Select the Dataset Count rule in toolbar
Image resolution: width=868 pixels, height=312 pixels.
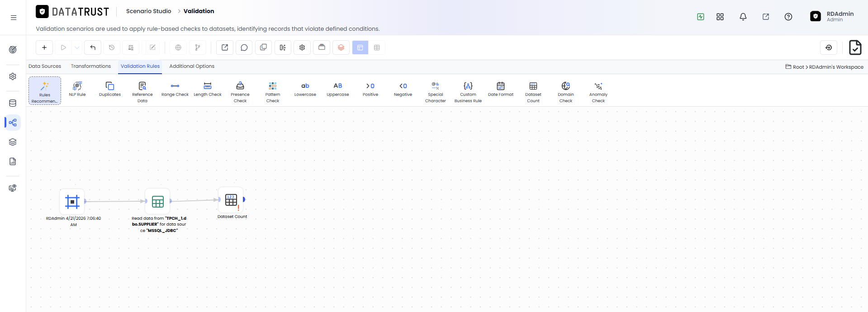[x=533, y=92]
